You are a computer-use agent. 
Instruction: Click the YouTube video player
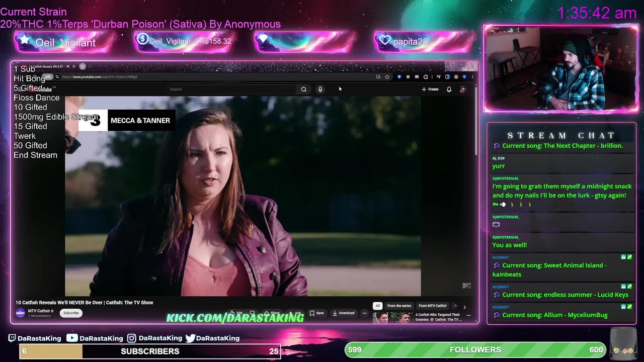tap(243, 196)
